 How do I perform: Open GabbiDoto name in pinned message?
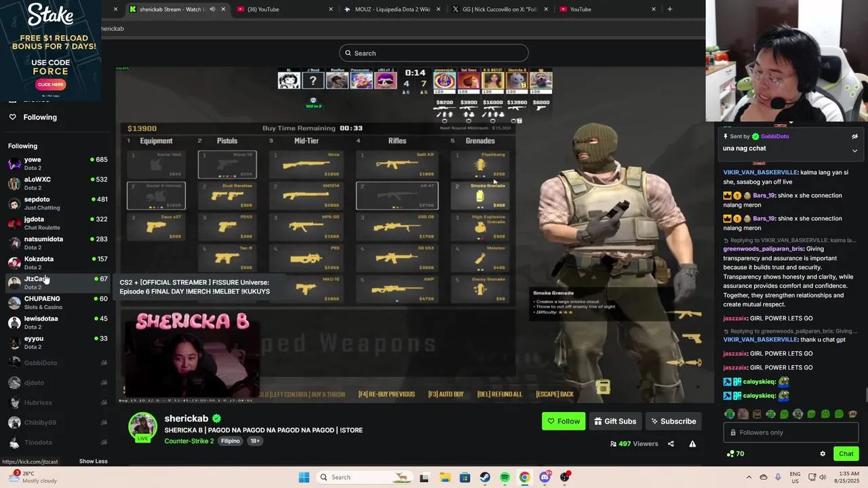coord(774,136)
